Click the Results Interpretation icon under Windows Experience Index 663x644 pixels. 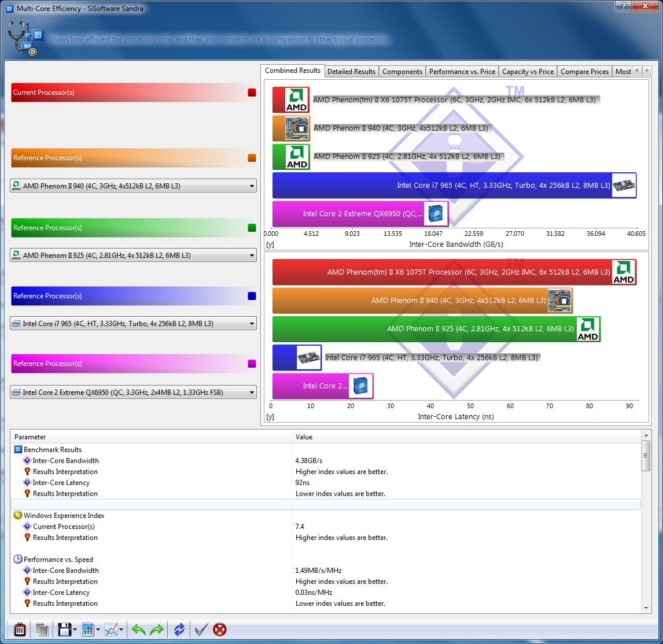[28, 538]
